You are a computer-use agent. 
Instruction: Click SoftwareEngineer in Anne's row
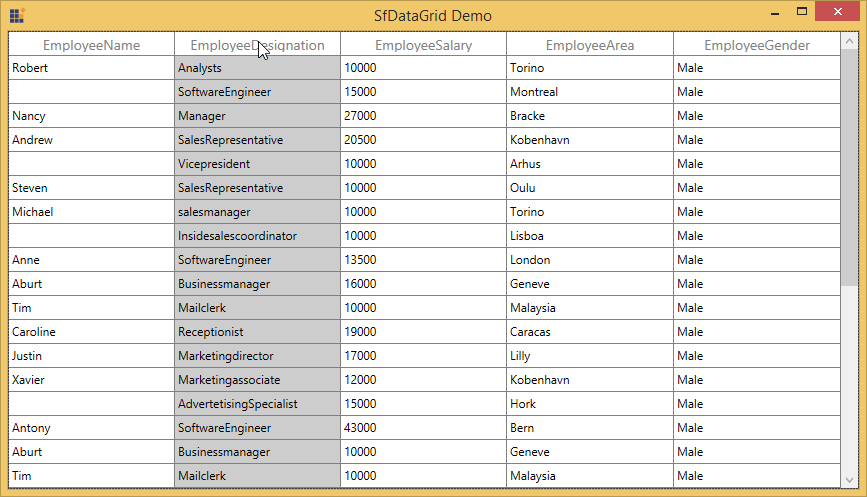click(x=257, y=260)
